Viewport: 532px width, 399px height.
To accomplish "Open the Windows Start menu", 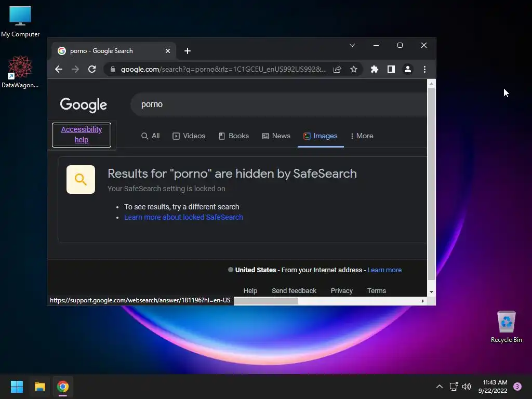I will pyautogui.click(x=17, y=387).
